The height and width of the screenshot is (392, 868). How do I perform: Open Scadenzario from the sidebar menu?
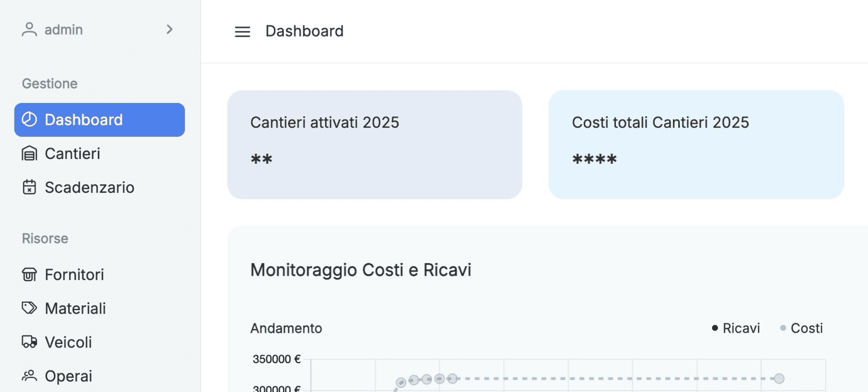coord(89,188)
